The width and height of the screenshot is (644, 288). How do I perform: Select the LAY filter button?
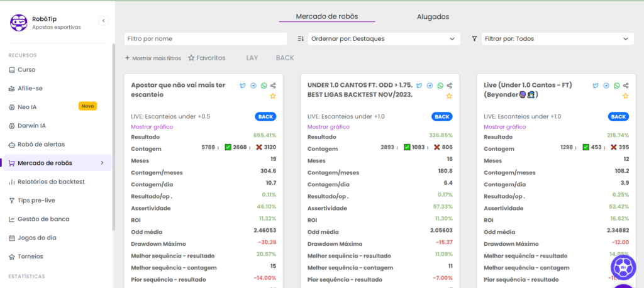252,58
